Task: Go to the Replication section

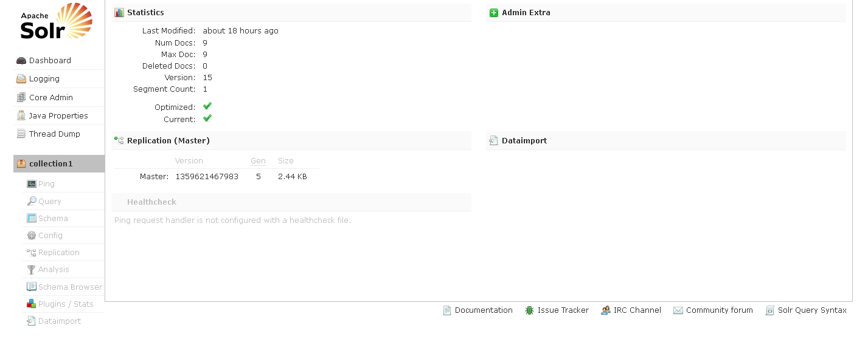Action: pyautogui.click(x=58, y=253)
